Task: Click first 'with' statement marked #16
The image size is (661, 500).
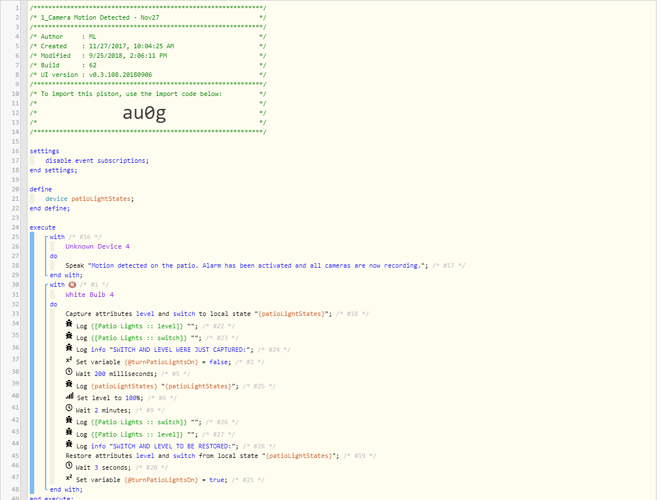Action: [x=57, y=237]
